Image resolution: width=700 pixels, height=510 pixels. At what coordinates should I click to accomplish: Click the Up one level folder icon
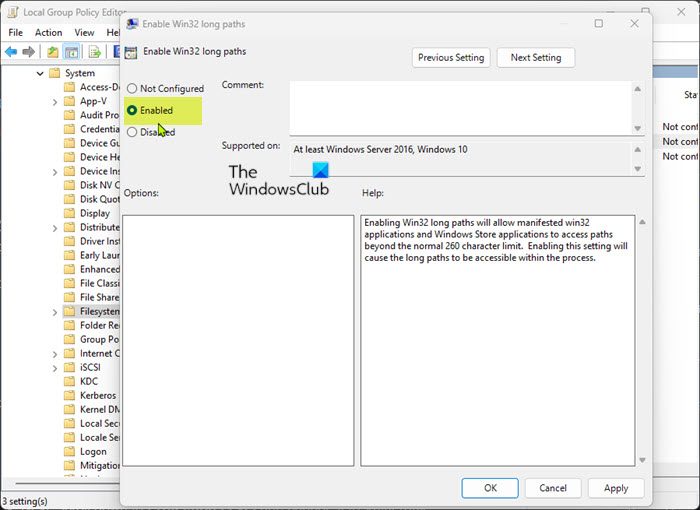click(53, 52)
